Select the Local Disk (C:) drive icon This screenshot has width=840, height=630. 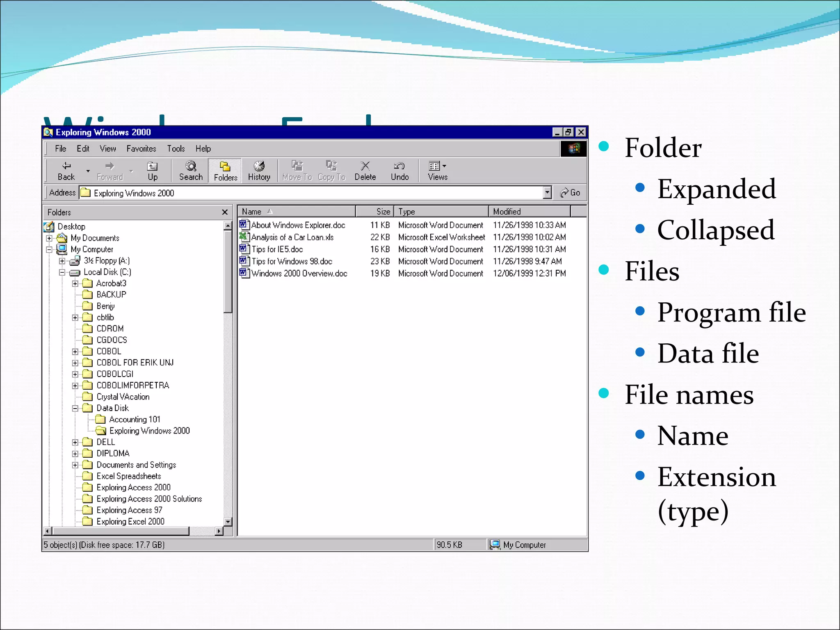(75, 272)
